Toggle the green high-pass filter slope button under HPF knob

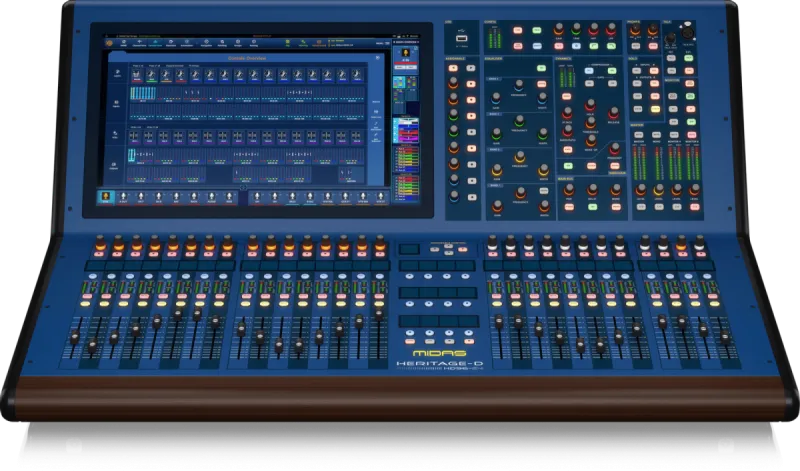click(x=593, y=46)
